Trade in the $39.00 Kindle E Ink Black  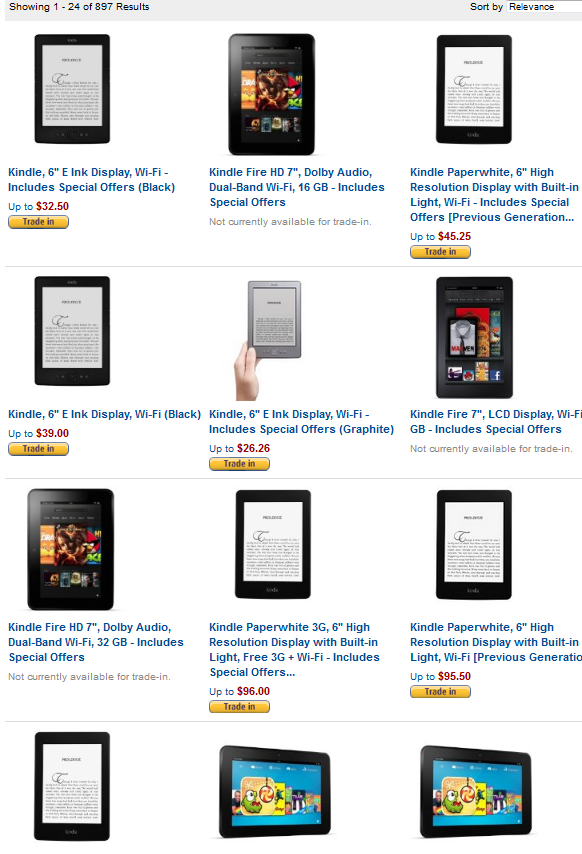click(x=38, y=449)
